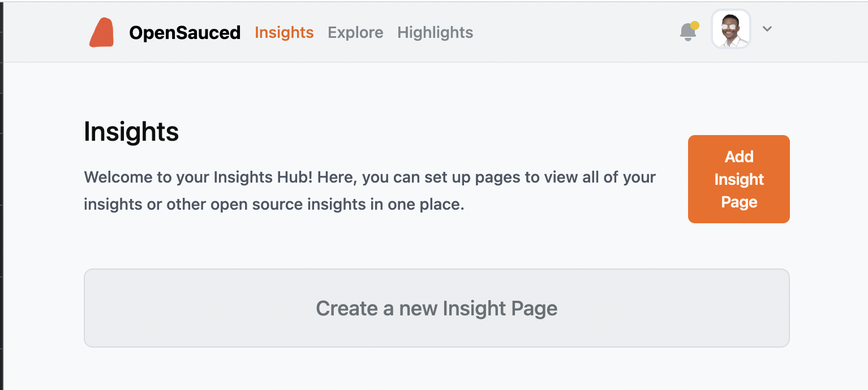Click the large Create a new Insight Page bar
Viewport: 868px width, 390px height.
tap(436, 308)
